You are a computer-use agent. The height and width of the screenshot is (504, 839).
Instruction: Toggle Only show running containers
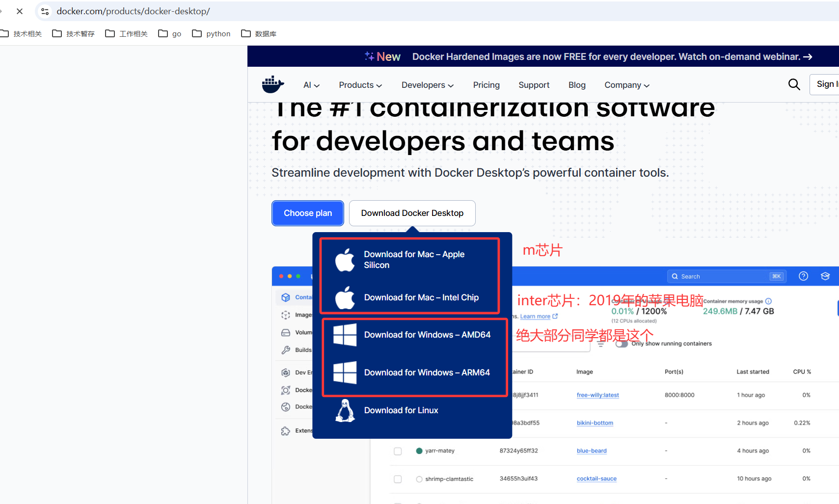[x=622, y=344]
